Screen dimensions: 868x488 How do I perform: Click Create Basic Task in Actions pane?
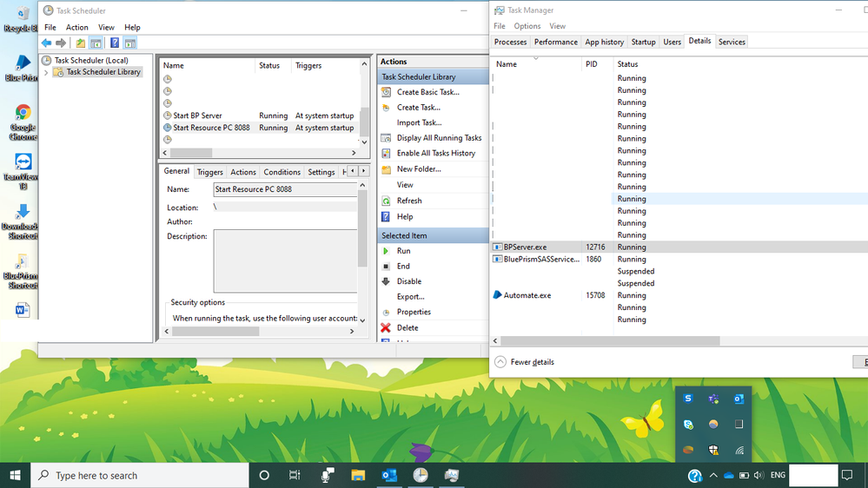point(427,92)
